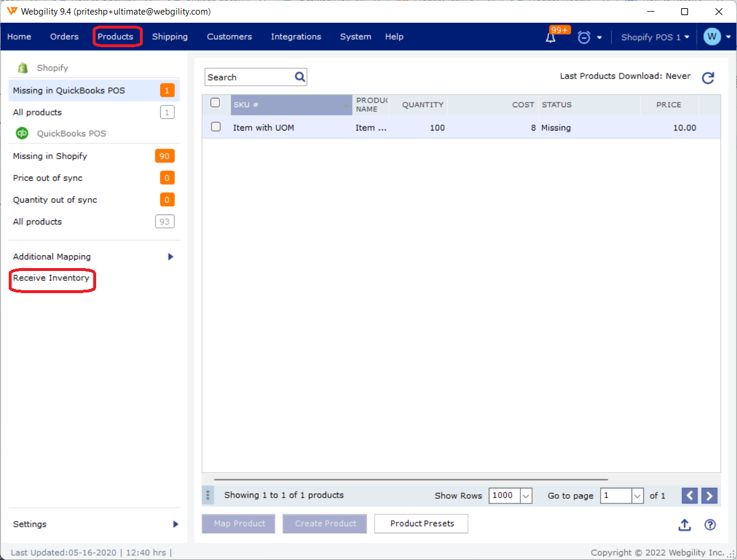Image resolution: width=737 pixels, height=560 pixels.
Task: Select All products under Shopify
Action: 94,112
